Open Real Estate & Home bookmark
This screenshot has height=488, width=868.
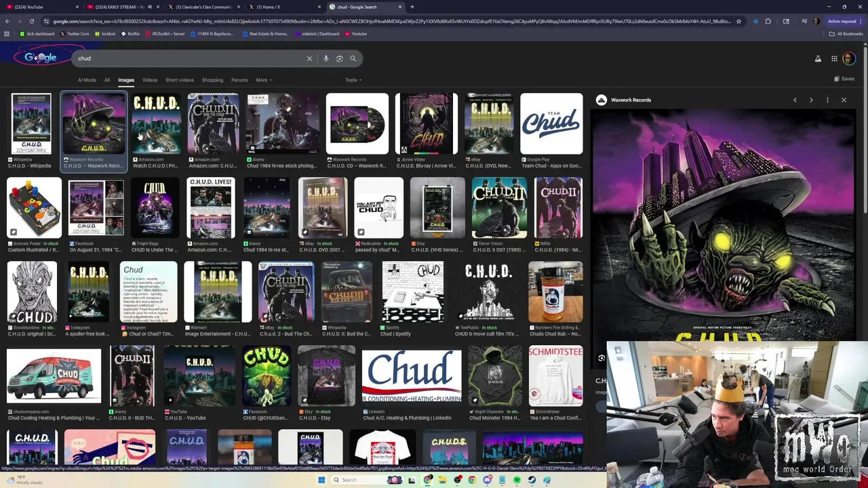(x=264, y=33)
